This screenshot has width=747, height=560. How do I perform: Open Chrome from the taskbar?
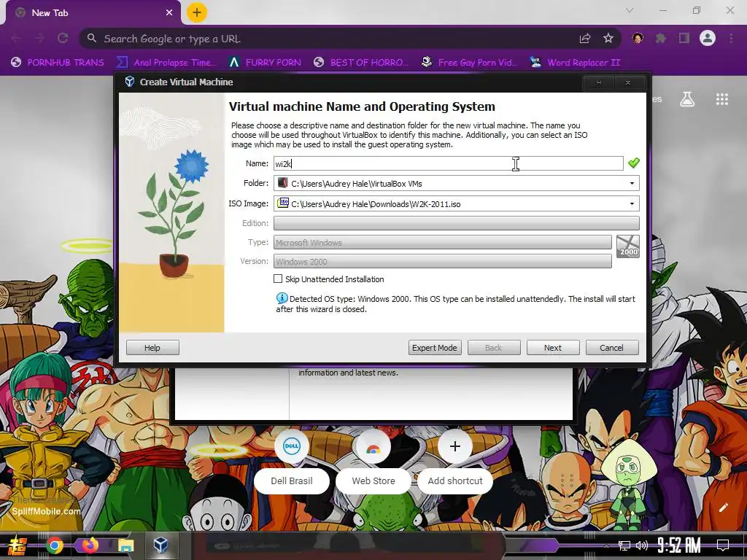click(x=54, y=545)
